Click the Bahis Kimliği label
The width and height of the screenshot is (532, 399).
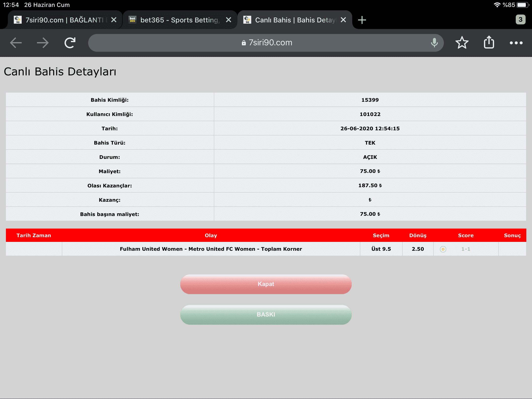[110, 100]
